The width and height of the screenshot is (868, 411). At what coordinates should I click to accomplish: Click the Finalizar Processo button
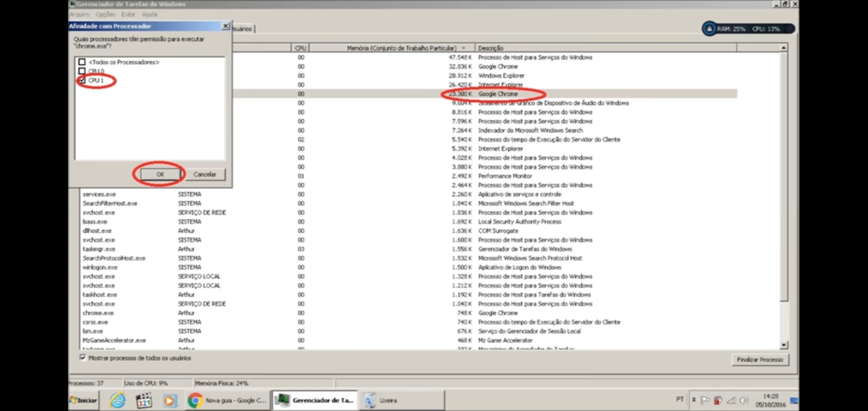759,360
